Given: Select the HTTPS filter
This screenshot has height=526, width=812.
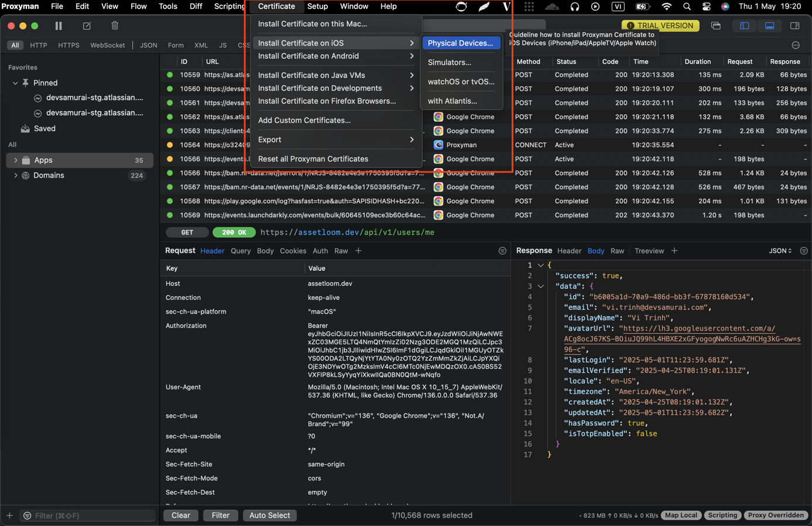Looking at the screenshot, I should click(x=69, y=45).
